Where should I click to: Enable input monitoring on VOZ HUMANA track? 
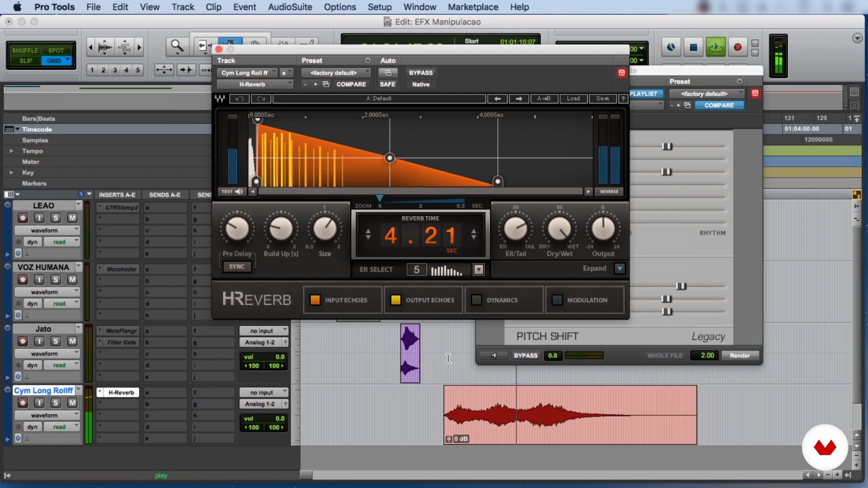tap(39, 280)
